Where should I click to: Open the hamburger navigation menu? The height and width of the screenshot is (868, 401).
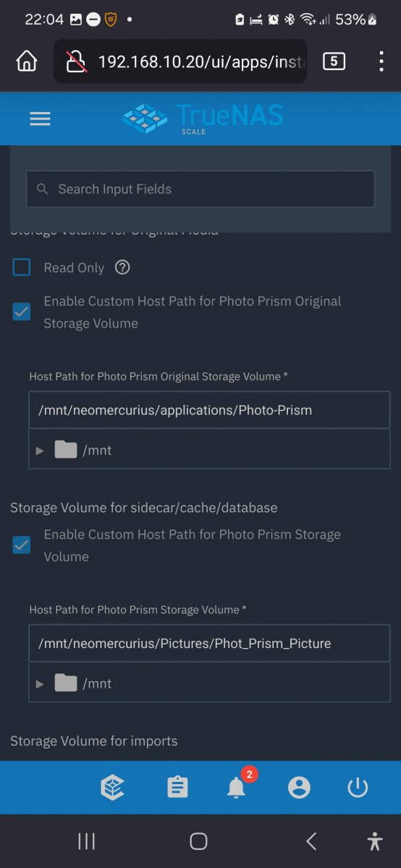click(40, 119)
